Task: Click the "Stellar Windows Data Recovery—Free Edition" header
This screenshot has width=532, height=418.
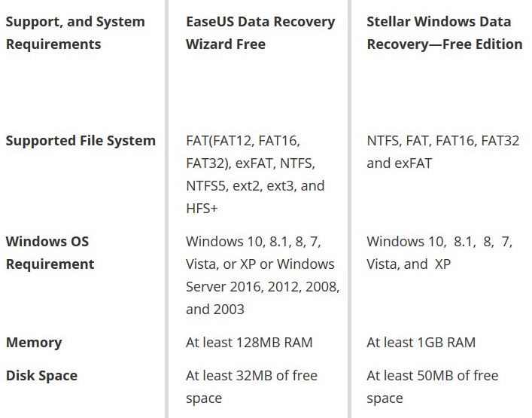Action: [444, 32]
